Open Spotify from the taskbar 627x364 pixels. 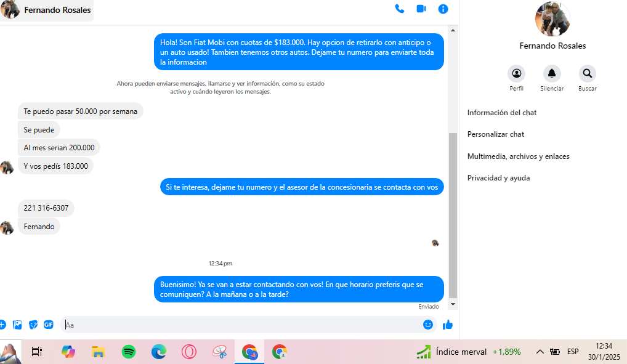click(x=129, y=352)
